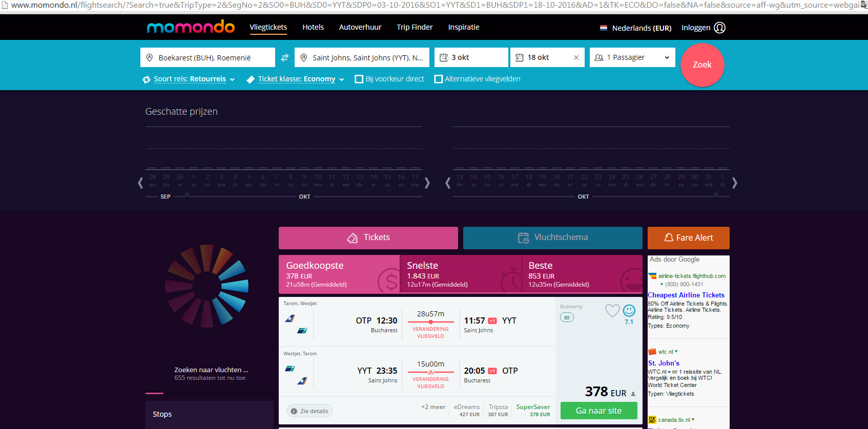This screenshot has height=429, width=868.
Task: Open the St. John's ad link
Action: click(664, 363)
